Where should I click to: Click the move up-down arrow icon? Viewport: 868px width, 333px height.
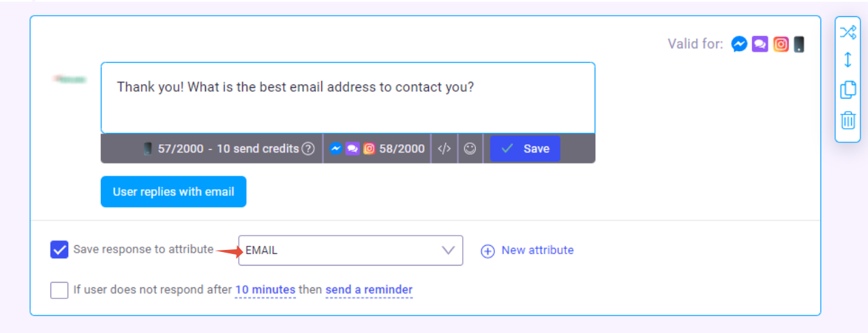(848, 60)
